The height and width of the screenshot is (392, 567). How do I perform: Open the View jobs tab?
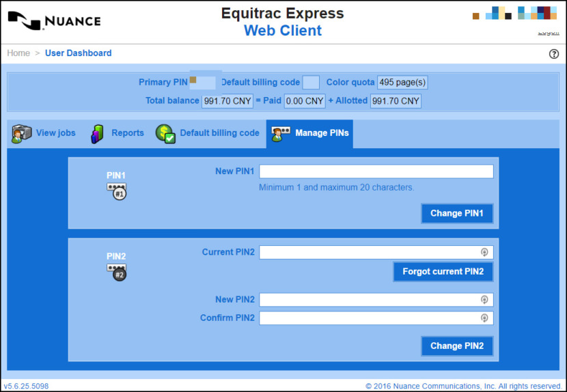(44, 134)
